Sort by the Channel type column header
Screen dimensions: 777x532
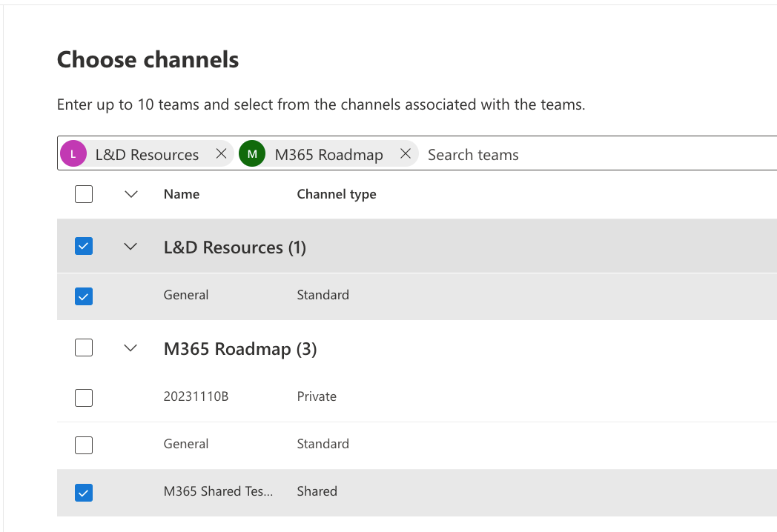[337, 194]
